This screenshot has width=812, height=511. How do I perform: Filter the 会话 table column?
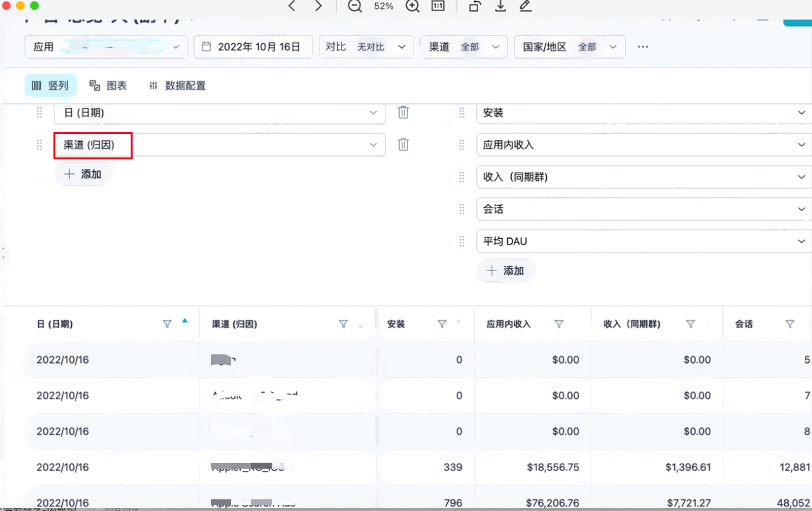tap(790, 324)
